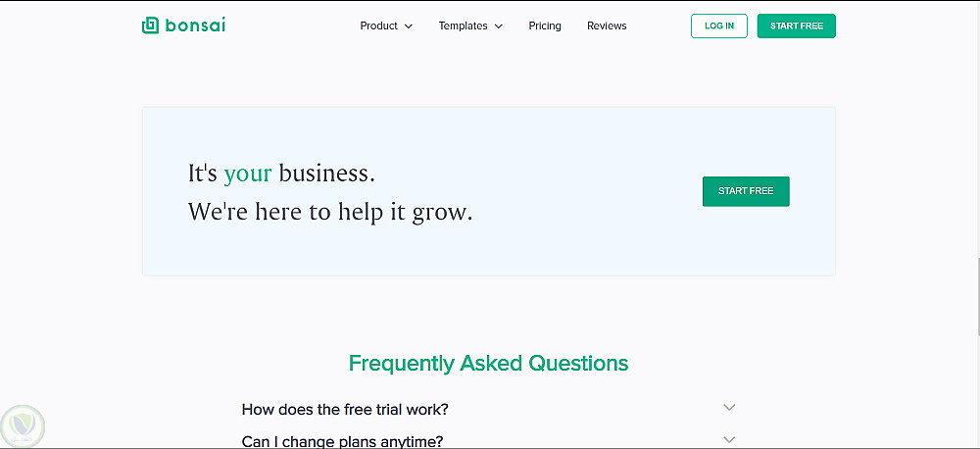Click "We're here to help it grow." text
Viewport: 980px width, 449px height.
tap(330, 211)
